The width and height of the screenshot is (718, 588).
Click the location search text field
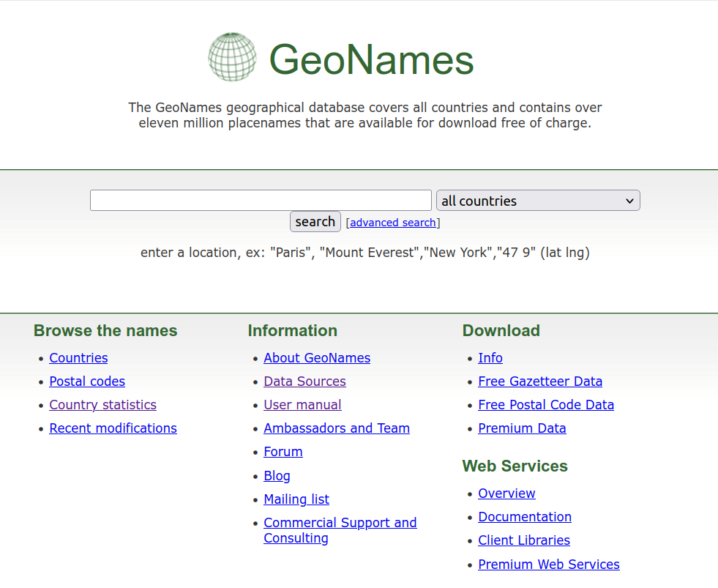point(261,201)
